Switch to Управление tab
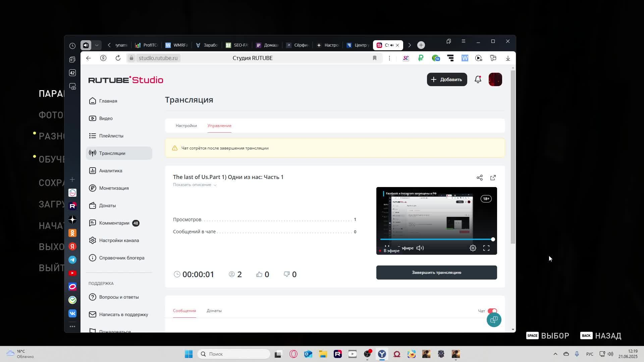This screenshot has width=644, height=362. (x=219, y=126)
